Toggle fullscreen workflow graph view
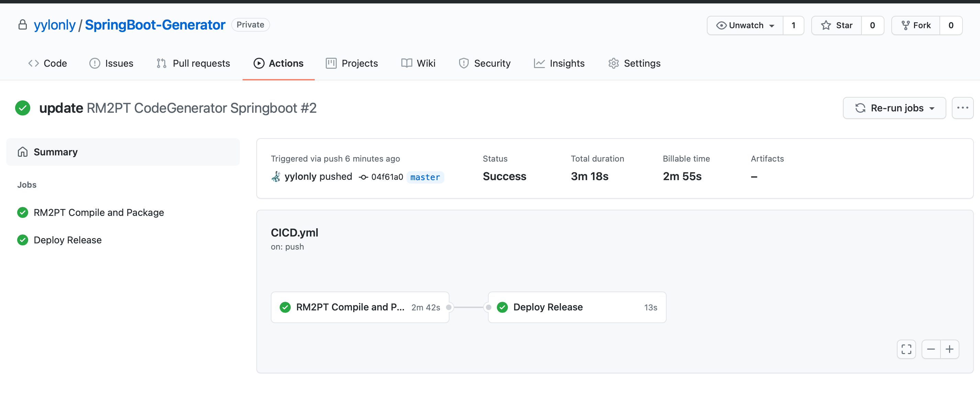The width and height of the screenshot is (980, 396). (x=906, y=349)
